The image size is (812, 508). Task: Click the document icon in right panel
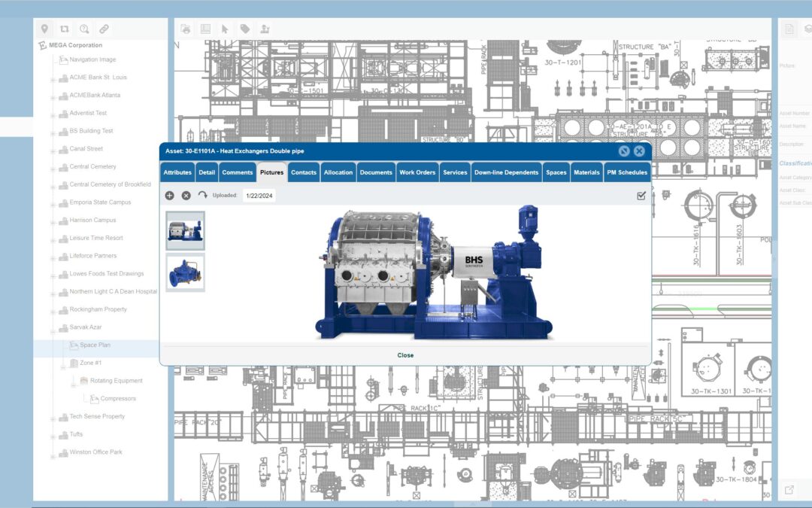click(x=789, y=29)
